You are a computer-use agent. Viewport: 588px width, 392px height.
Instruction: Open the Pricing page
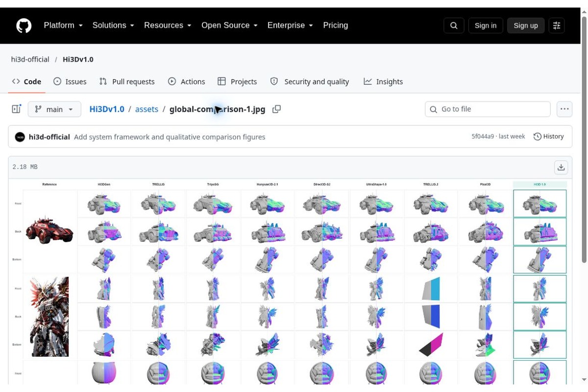(x=336, y=25)
